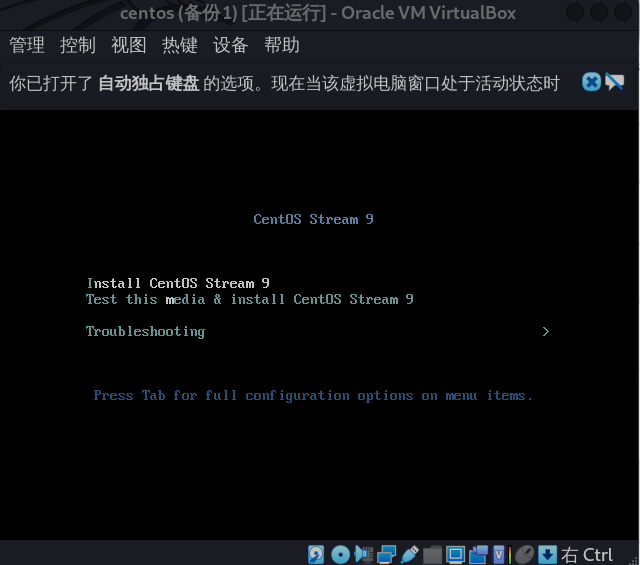The width and height of the screenshot is (640, 565).
Task: Click the hard disk activity status icon
Action: click(x=316, y=554)
